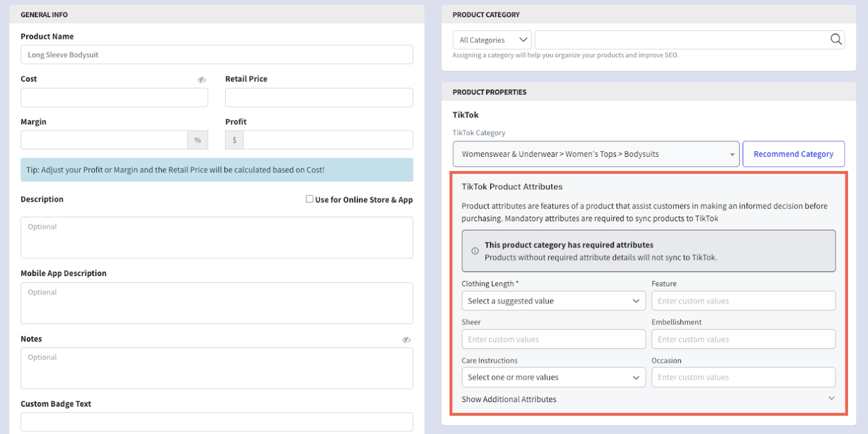Click the product category search field
868x434 pixels.
[689, 40]
